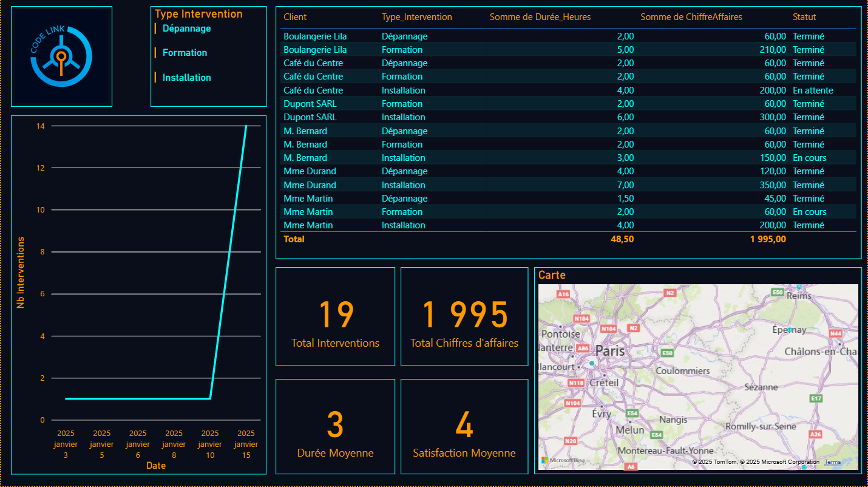Sort by Somme de ChiffreAffaires column header

coord(691,17)
